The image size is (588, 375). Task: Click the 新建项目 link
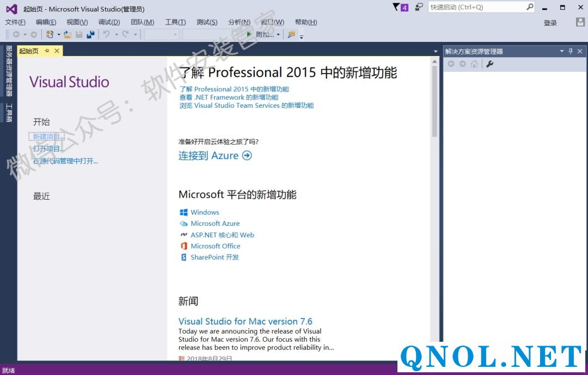[46, 137]
